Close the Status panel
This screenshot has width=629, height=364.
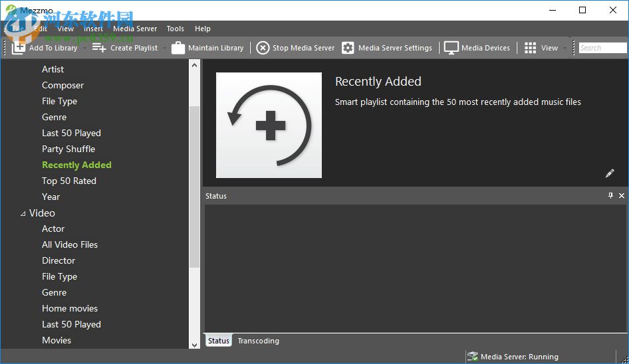622,196
